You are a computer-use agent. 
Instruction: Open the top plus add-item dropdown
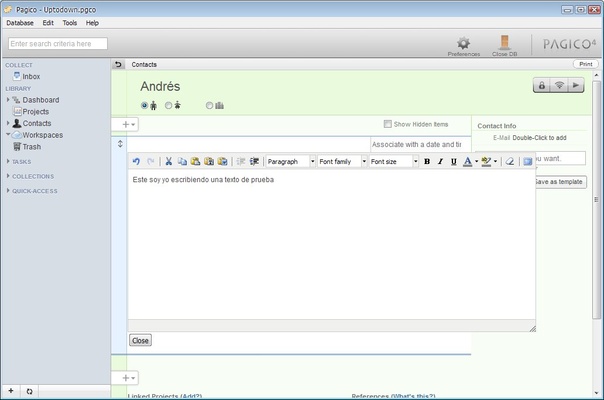tap(128, 124)
